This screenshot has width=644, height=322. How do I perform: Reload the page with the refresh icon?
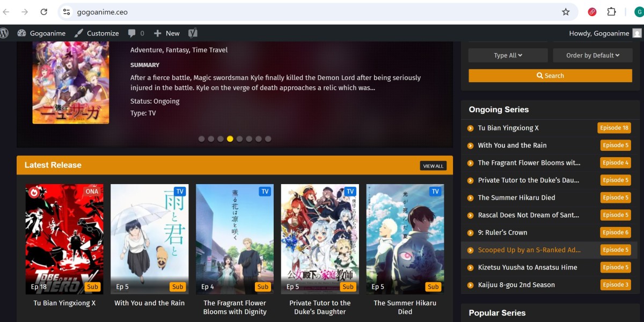44,12
